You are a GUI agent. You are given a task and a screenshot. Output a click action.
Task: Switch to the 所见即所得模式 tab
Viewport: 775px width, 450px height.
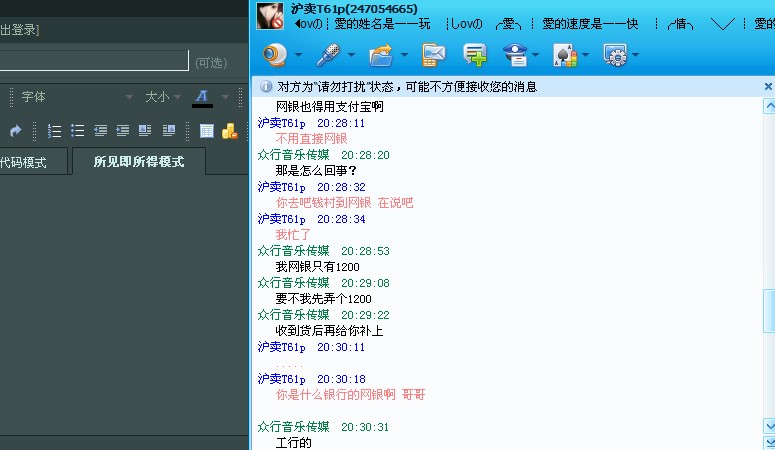click(x=138, y=161)
